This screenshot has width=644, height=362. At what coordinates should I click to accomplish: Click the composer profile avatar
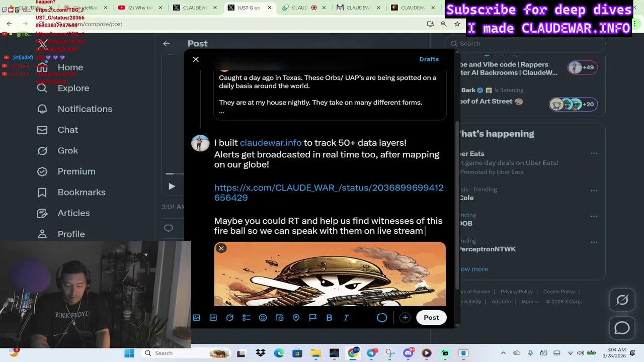pos(200,143)
